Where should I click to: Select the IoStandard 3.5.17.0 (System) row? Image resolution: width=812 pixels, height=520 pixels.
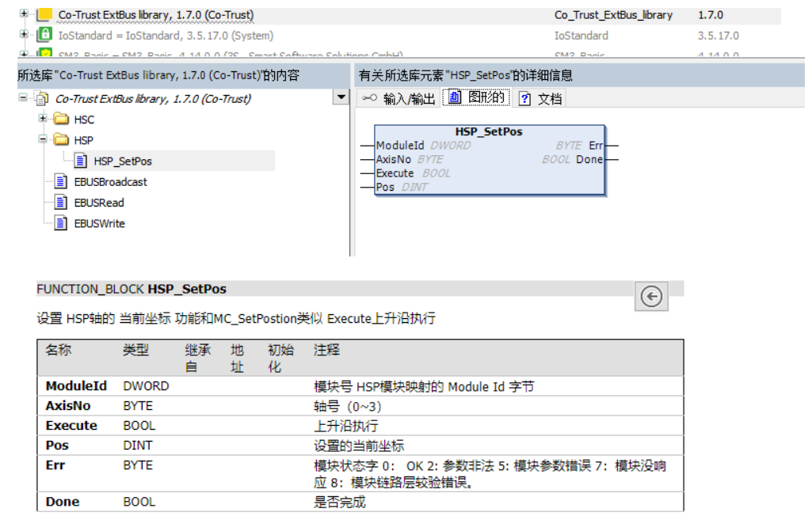tap(166, 36)
